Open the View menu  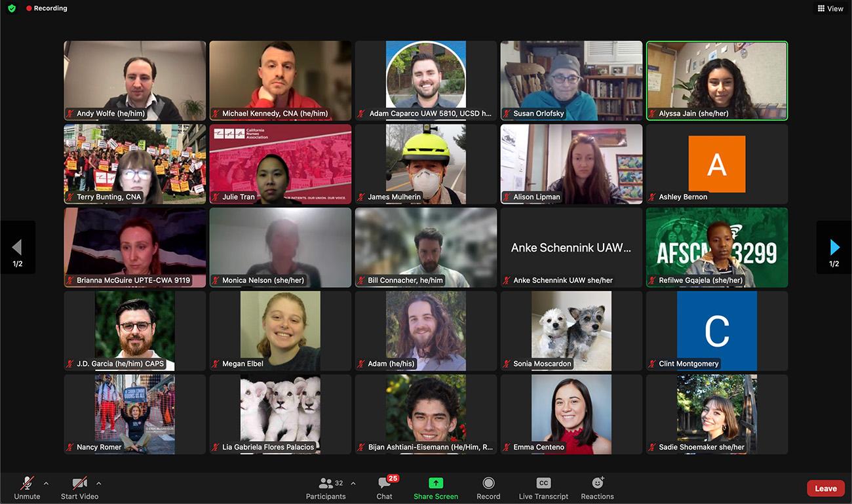[830, 8]
